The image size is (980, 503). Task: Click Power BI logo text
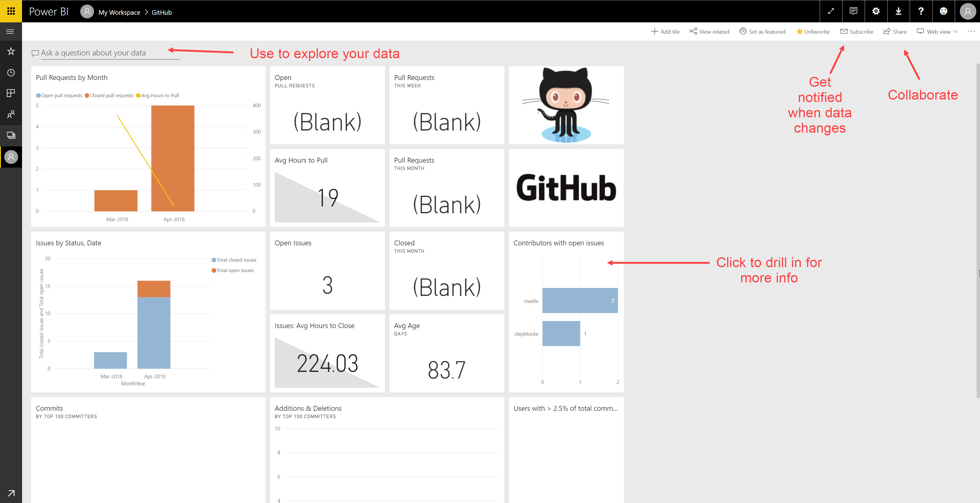click(49, 11)
